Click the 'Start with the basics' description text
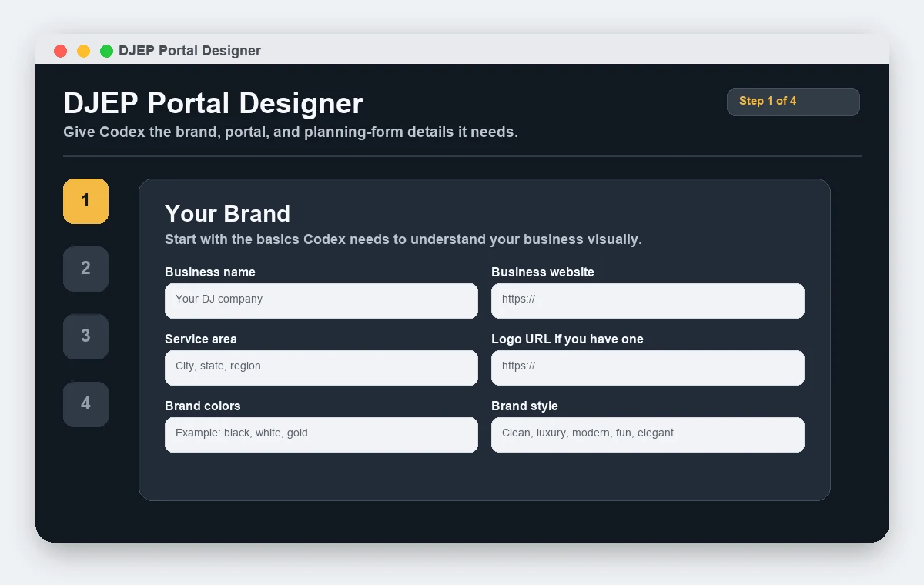Image resolution: width=924 pixels, height=585 pixels. (x=403, y=239)
